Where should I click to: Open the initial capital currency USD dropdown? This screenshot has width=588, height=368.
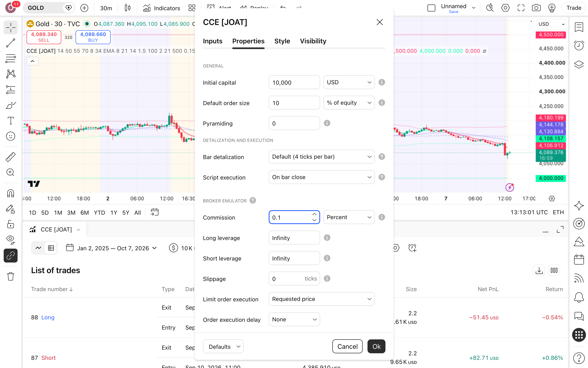pos(349,82)
